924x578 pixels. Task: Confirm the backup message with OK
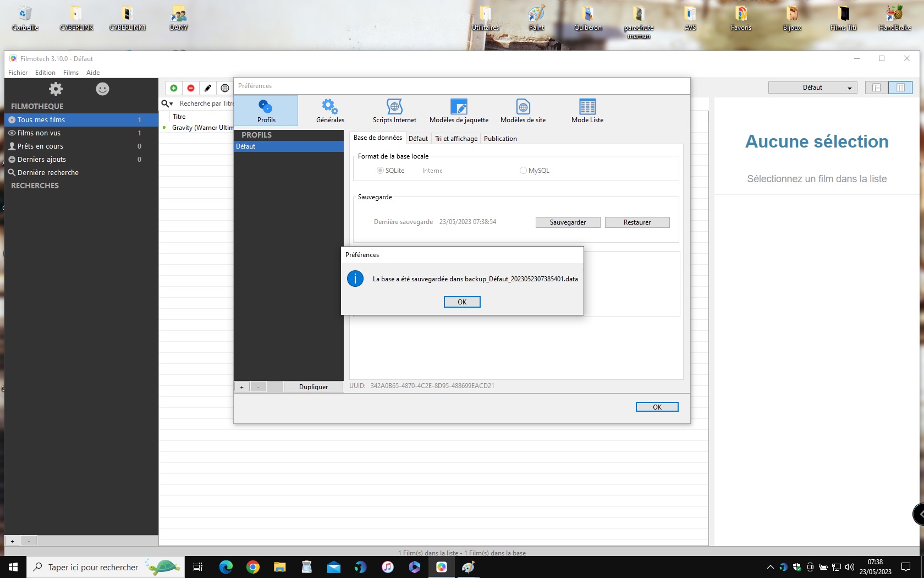pos(462,302)
